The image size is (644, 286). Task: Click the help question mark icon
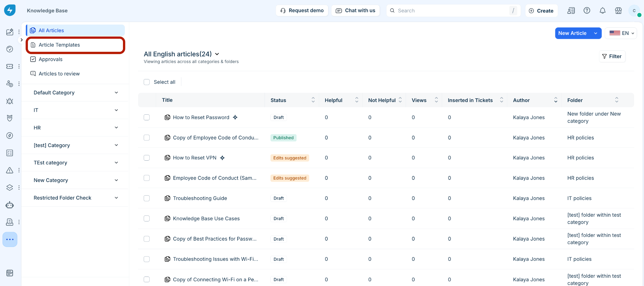tap(587, 11)
